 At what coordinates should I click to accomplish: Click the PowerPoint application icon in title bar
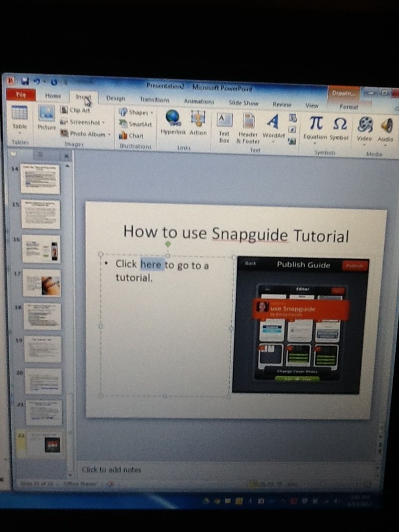[x=11, y=81]
